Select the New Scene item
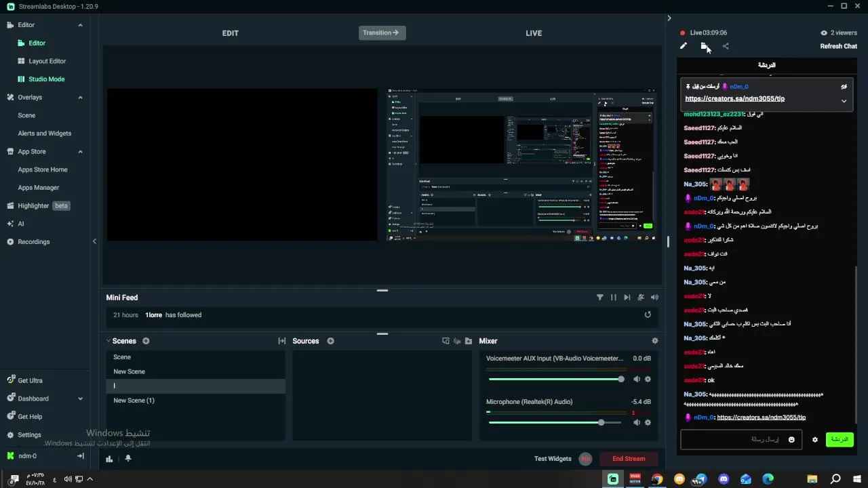The image size is (868, 488). tap(195, 371)
